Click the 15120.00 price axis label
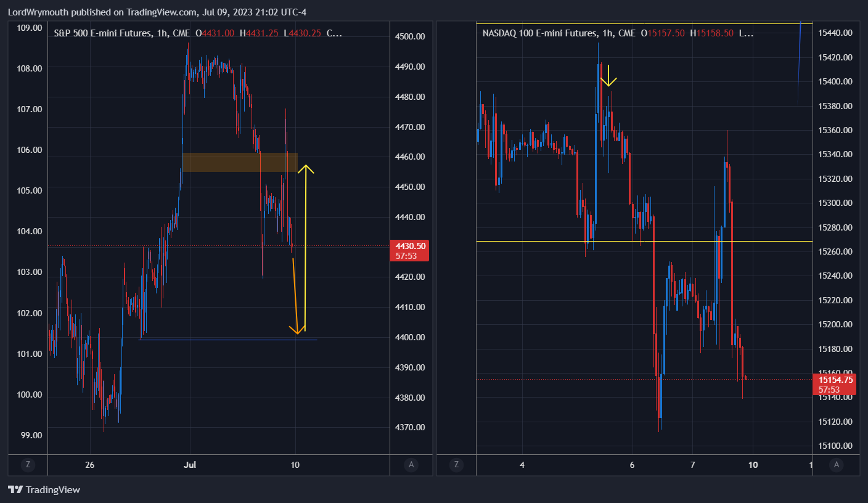This screenshot has width=868, height=503. (x=835, y=422)
